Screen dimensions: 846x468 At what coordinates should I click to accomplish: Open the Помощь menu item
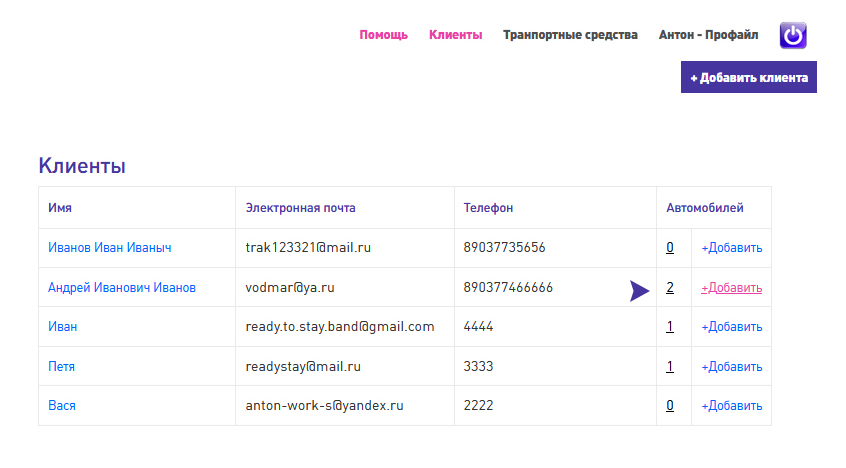(384, 35)
